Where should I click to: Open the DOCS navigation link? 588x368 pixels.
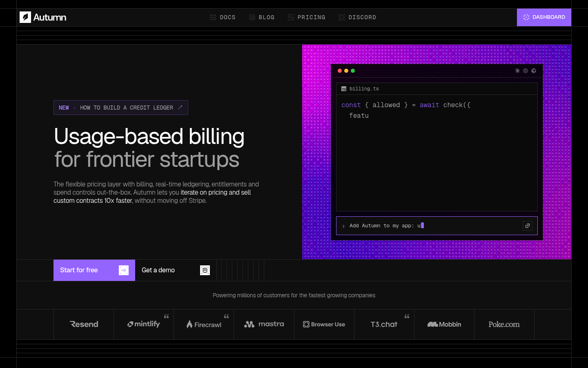click(x=223, y=17)
